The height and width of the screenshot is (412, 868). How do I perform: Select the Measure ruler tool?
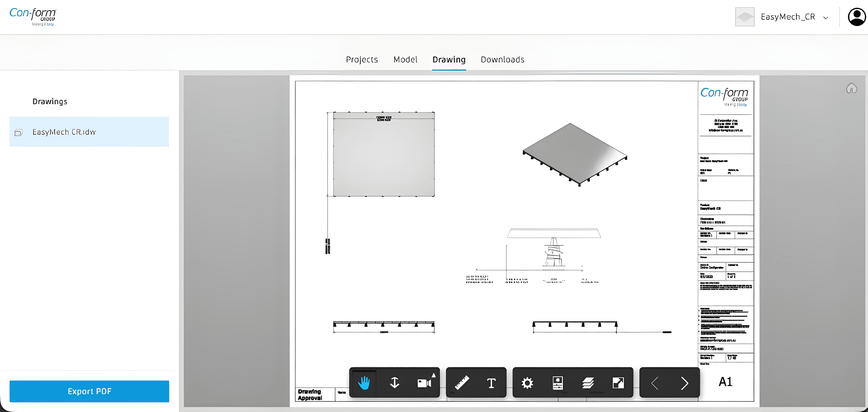click(461, 383)
